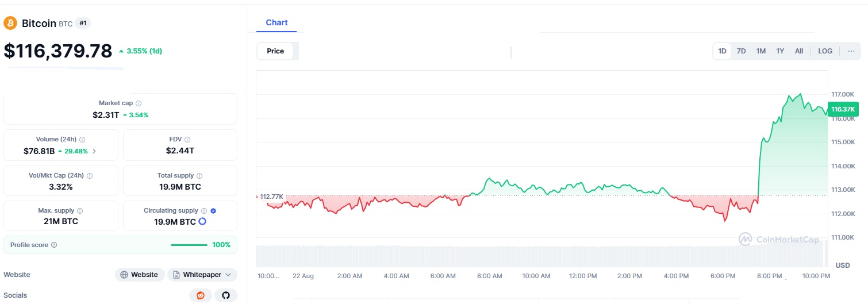Click the Vol/Mkt Cap (24h) info icon
Screen dimensions: 868x304
point(89,176)
